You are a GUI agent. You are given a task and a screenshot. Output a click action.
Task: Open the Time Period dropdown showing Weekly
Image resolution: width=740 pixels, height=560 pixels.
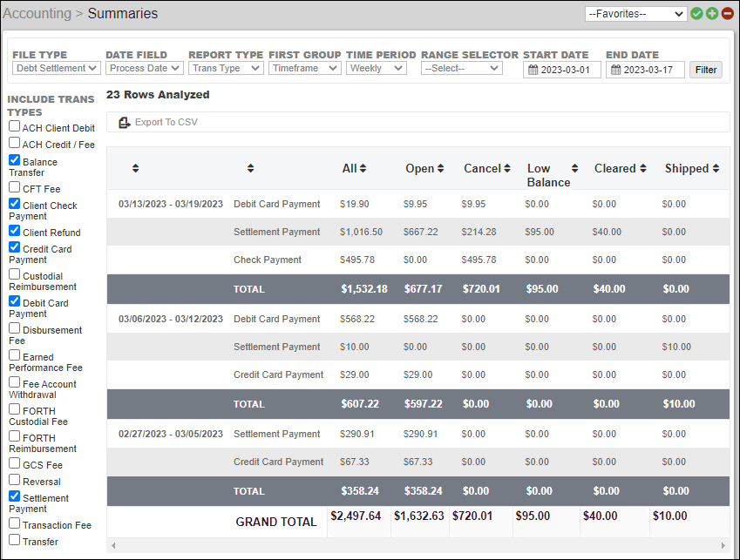(x=376, y=68)
